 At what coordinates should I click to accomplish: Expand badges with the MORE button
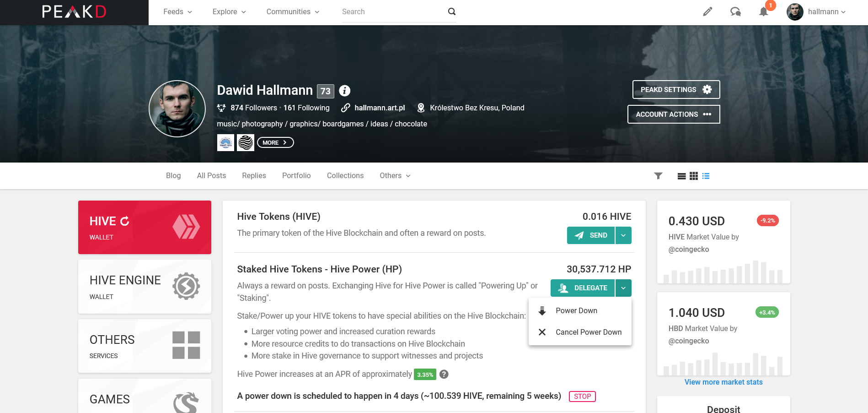[275, 142]
